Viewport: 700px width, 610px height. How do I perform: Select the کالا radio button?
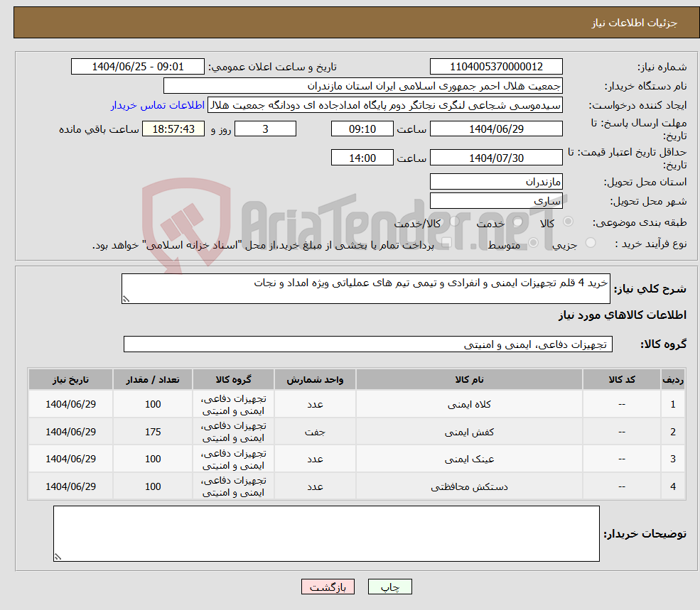pos(569,222)
